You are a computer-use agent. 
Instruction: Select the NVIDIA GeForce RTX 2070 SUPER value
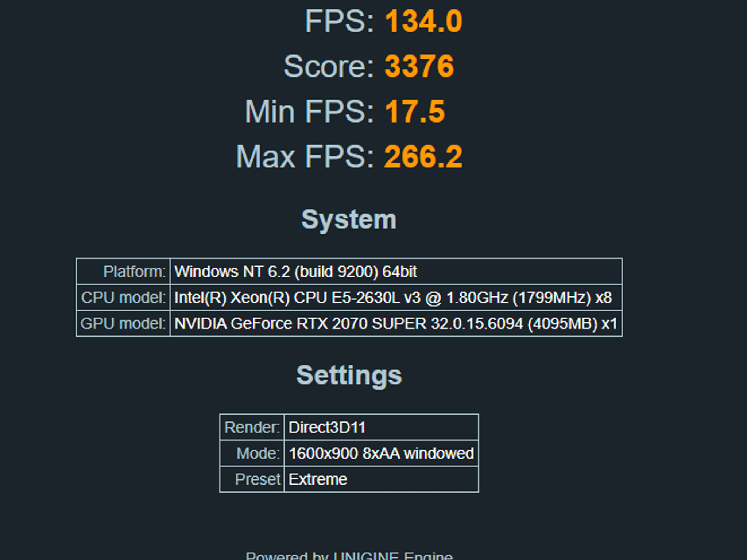tap(396, 324)
